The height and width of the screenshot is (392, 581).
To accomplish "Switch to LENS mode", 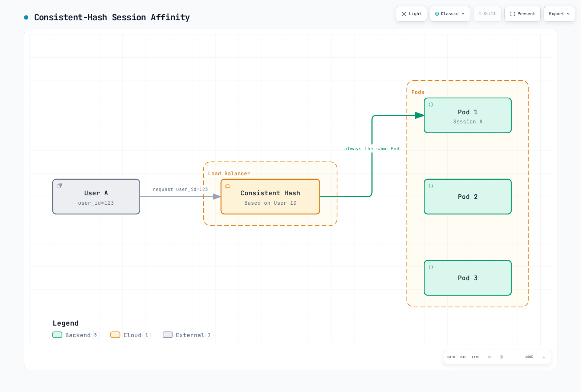I will 476,357.
